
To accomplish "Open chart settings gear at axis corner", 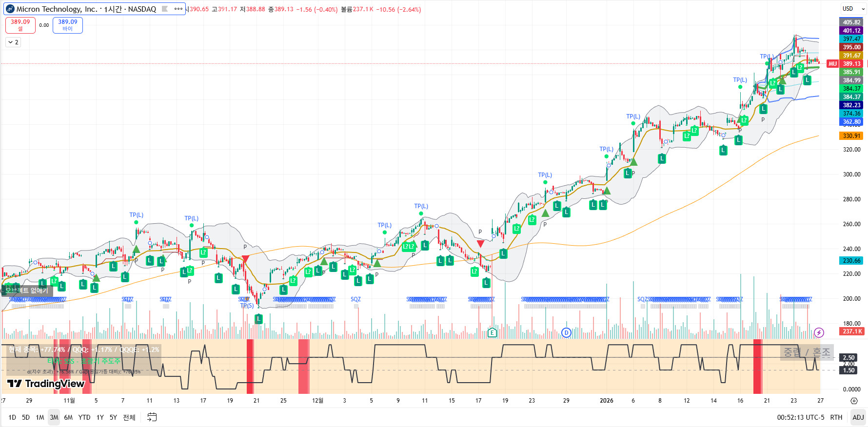I will [854, 401].
